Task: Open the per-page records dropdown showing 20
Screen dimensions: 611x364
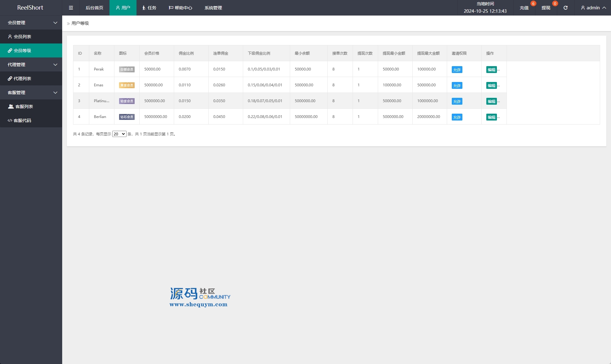Action: 119,134
